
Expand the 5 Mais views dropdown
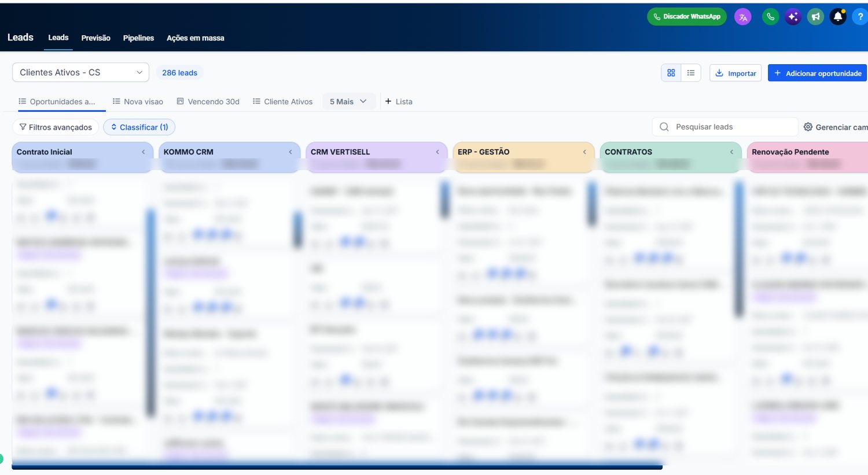(348, 101)
